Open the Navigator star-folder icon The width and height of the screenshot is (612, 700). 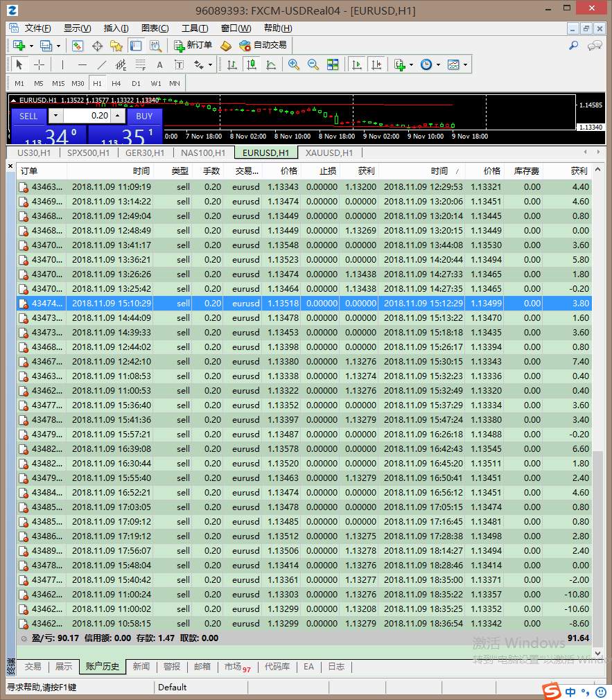pos(116,46)
